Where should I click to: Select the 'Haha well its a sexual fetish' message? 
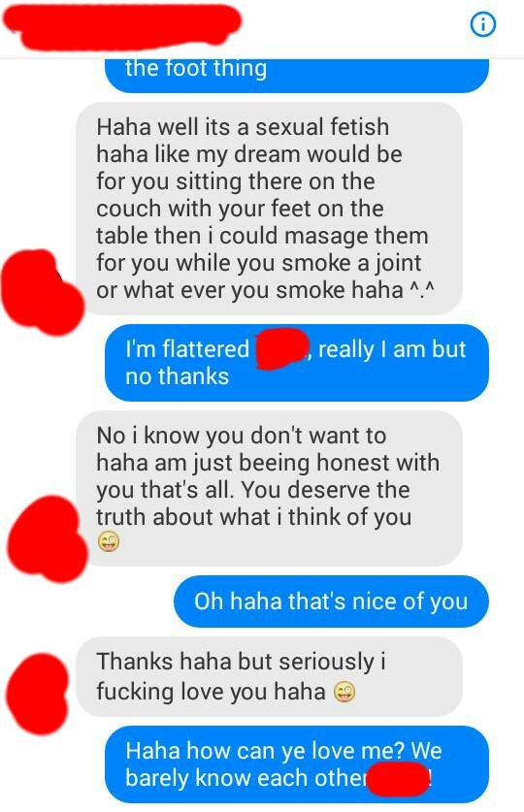269,209
